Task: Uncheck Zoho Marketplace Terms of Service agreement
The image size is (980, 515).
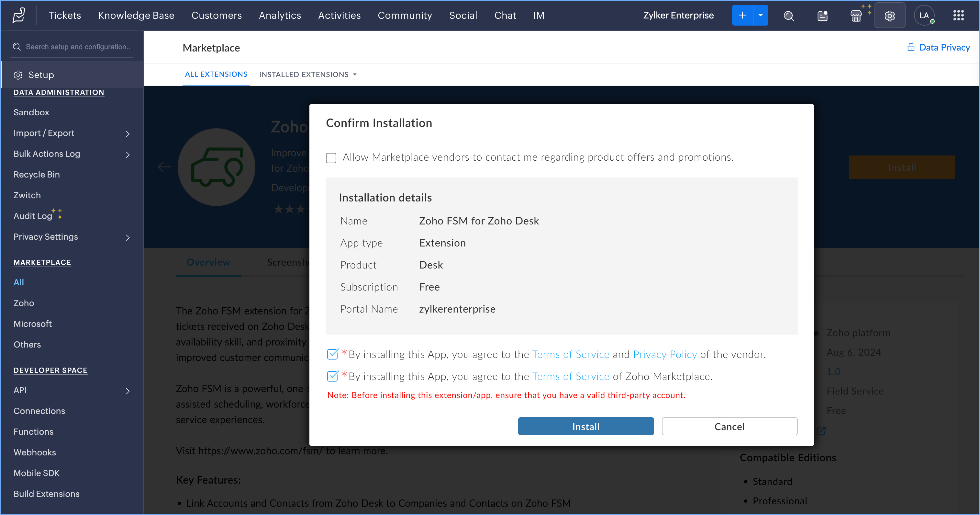Action: 332,376
